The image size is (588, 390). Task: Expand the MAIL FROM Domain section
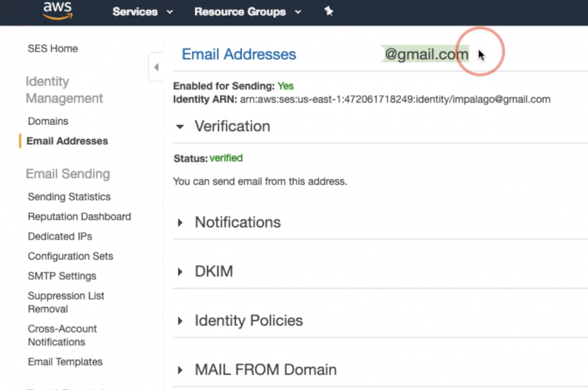coord(180,370)
